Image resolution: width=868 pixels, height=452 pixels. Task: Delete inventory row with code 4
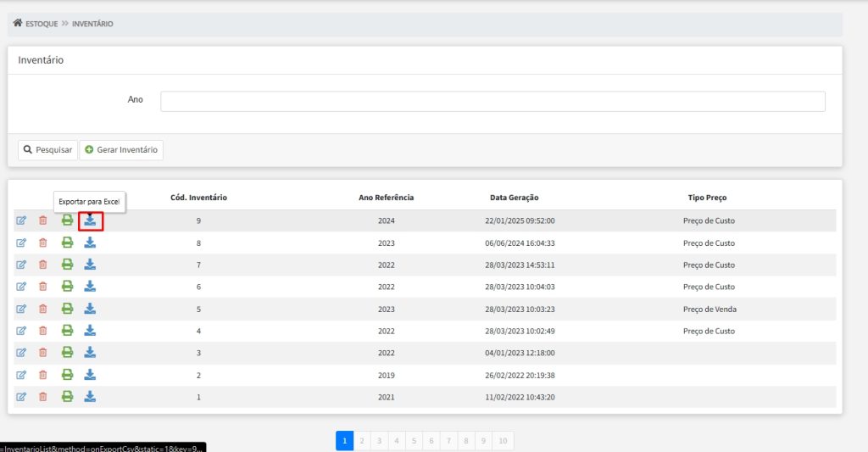click(42, 331)
